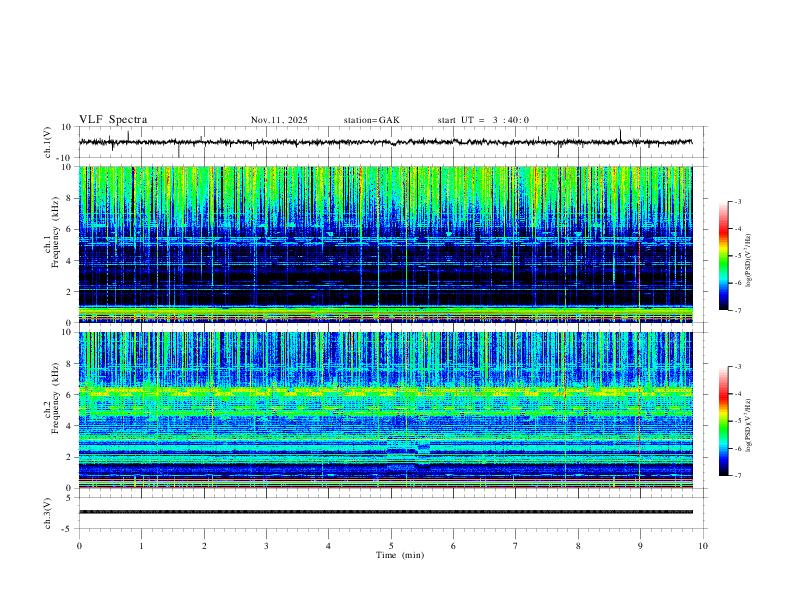Click the log(PSD) label beside lower colorbar
792x612 pixels.
point(749,425)
